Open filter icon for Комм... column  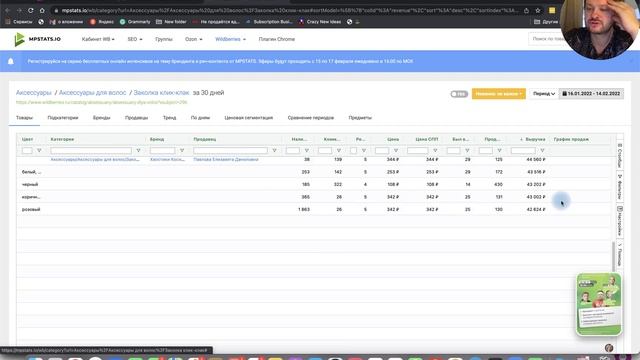338,151
